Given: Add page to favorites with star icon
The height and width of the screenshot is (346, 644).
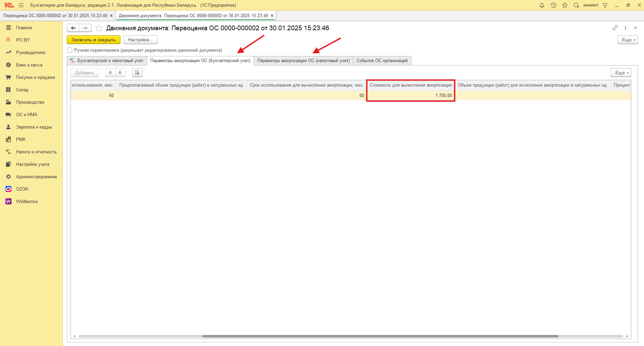Looking at the screenshot, I should click(x=99, y=28).
